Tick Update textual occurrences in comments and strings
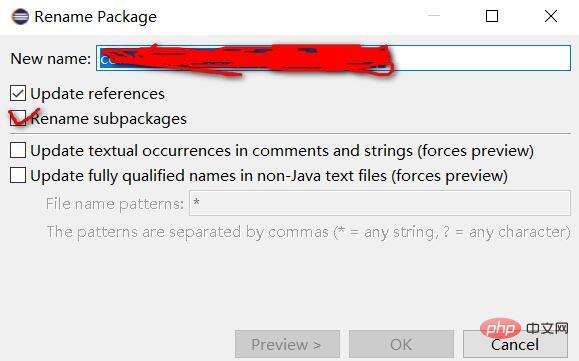The height and width of the screenshot is (361, 579). click(x=18, y=150)
